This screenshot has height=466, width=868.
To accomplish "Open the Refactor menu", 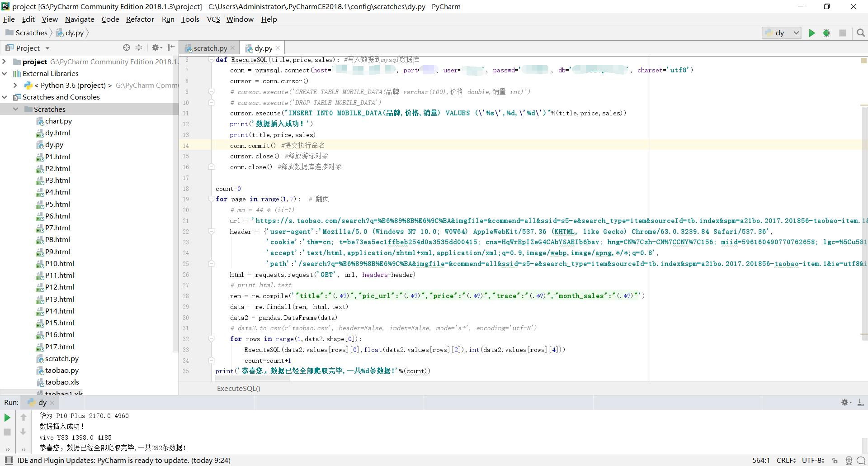I will tap(140, 19).
